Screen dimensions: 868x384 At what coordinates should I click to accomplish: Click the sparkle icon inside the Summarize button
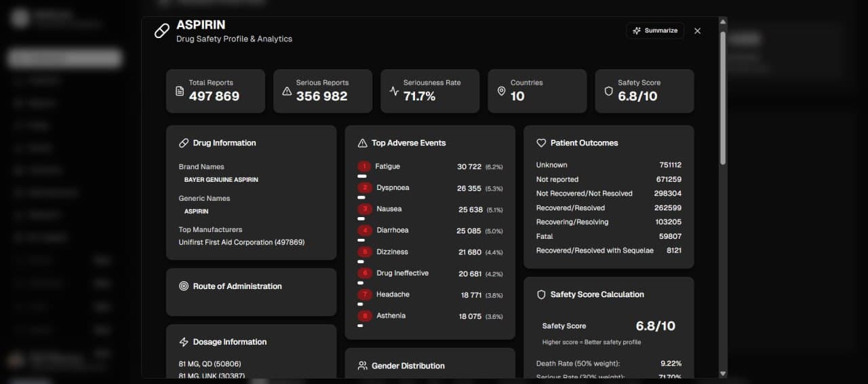[637, 31]
